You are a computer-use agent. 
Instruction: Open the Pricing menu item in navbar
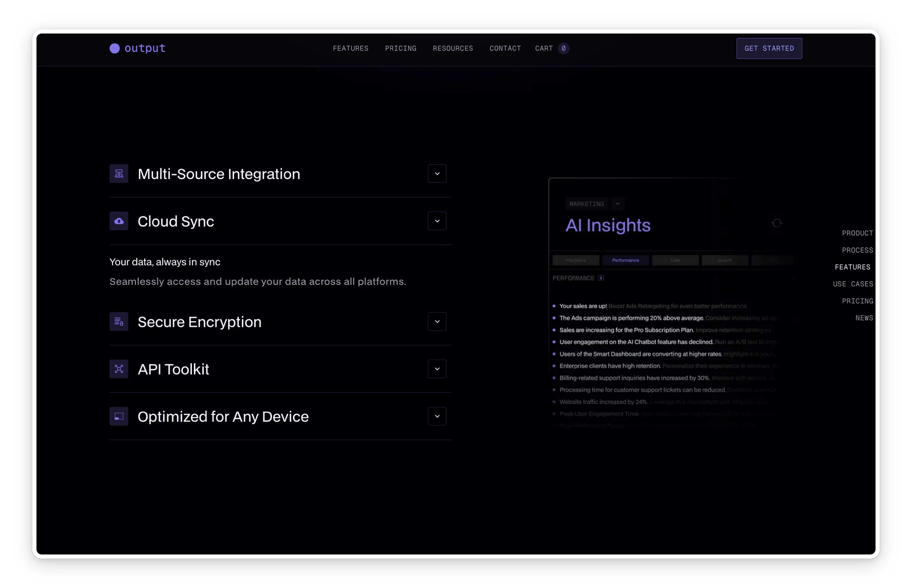400,49
